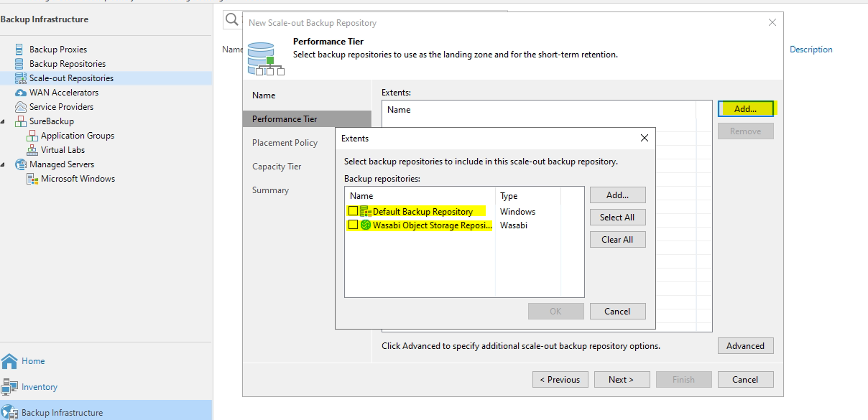The height and width of the screenshot is (420, 868).
Task: Click the Name column header in extents list
Action: tap(399, 110)
